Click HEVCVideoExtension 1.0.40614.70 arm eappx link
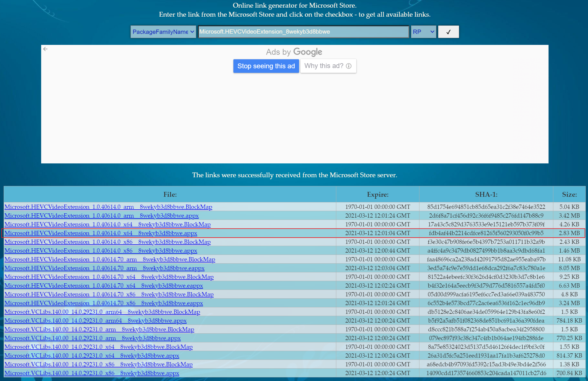The width and height of the screenshot is (588, 381). [104, 268]
